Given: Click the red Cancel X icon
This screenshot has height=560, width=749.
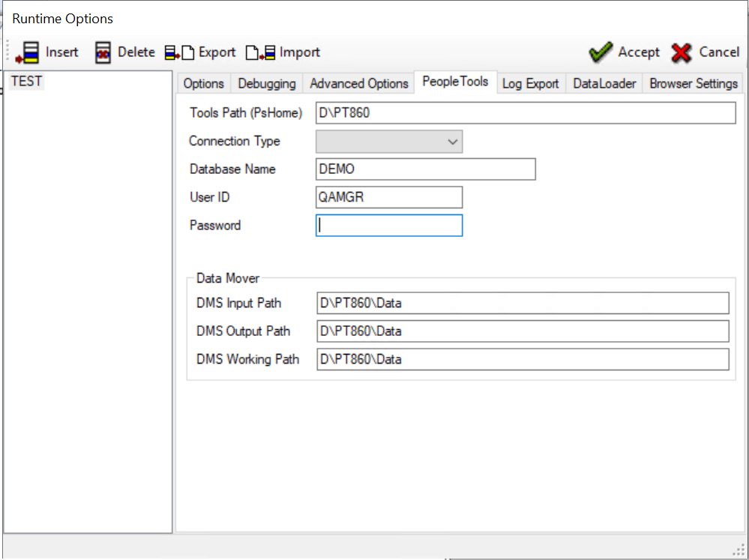Looking at the screenshot, I should tap(681, 52).
